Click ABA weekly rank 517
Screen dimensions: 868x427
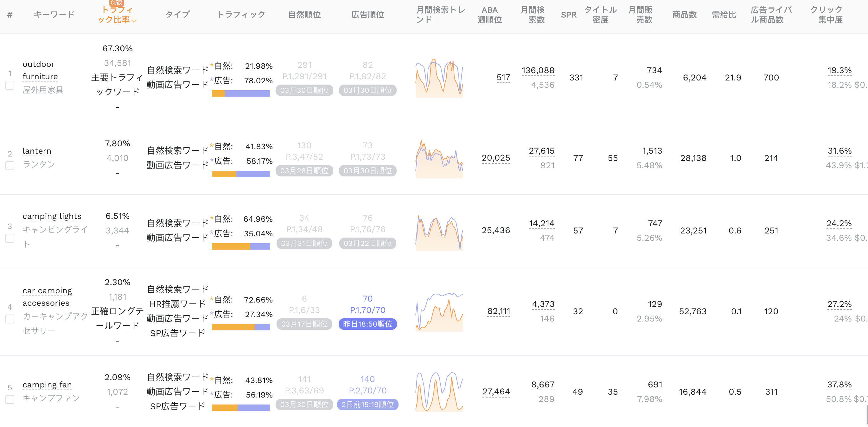pyautogui.click(x=503, y=78)
